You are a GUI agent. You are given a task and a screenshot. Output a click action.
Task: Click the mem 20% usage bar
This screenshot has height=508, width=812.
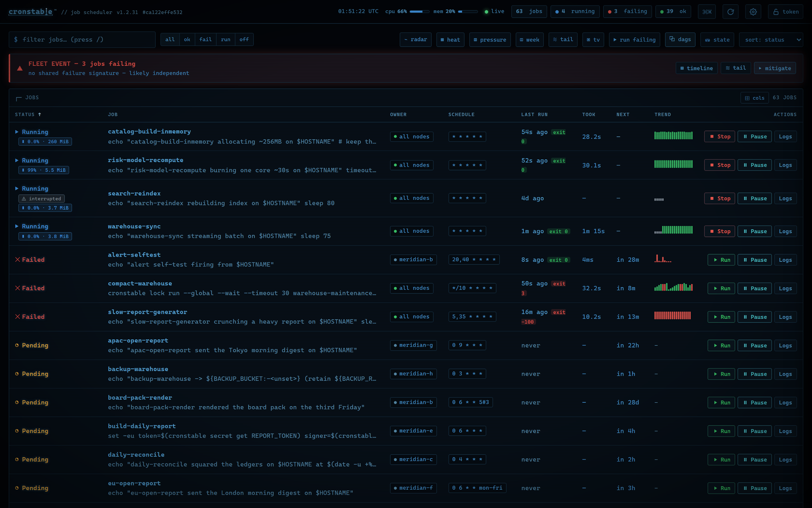coord(468,12)
